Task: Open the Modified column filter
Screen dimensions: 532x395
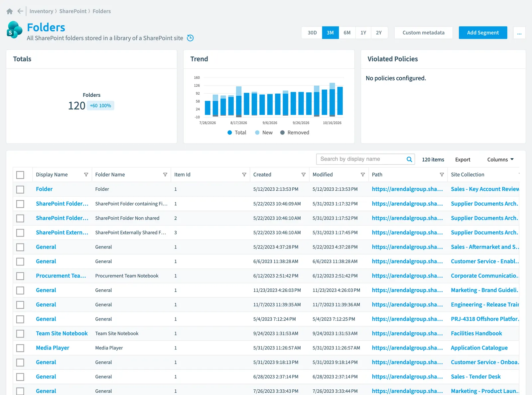Action: tap(363, 175)
